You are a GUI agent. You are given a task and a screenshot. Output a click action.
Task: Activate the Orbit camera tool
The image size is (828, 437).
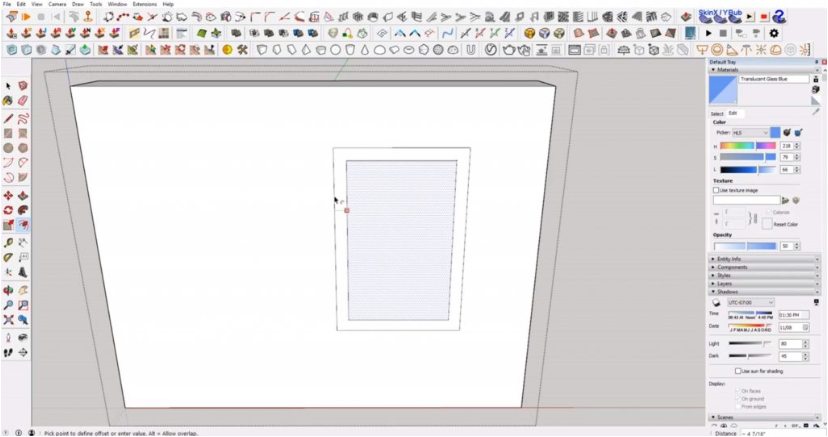coord(8,290)
